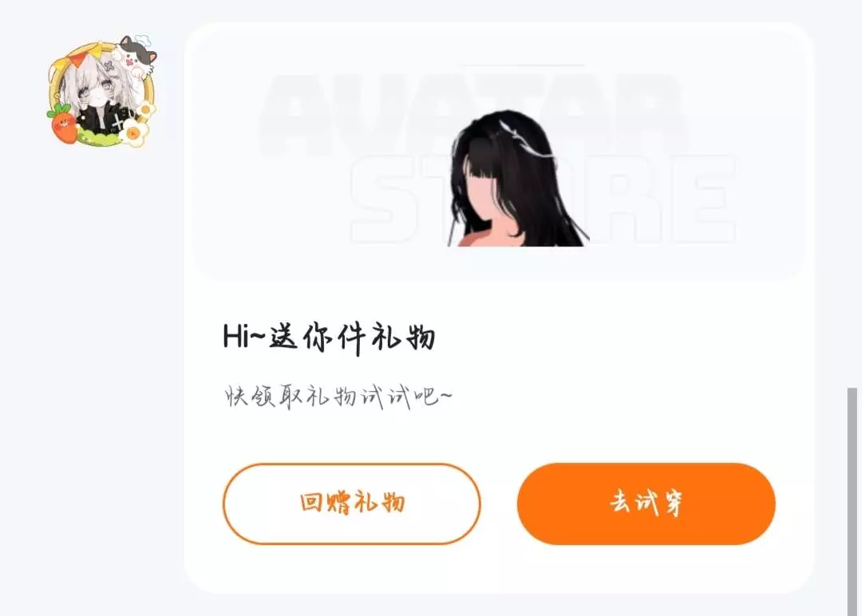The width and height of the screenshot is (862, 616).
Task: Click the orange 去试穿 button
Action: pyautogui.click(x=646, y=503)
